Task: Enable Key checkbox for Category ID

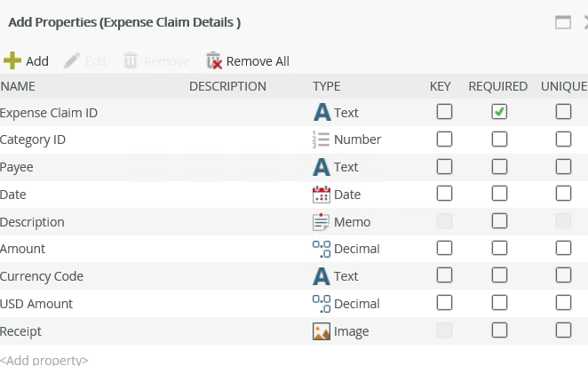Action: tap(444, 139)
